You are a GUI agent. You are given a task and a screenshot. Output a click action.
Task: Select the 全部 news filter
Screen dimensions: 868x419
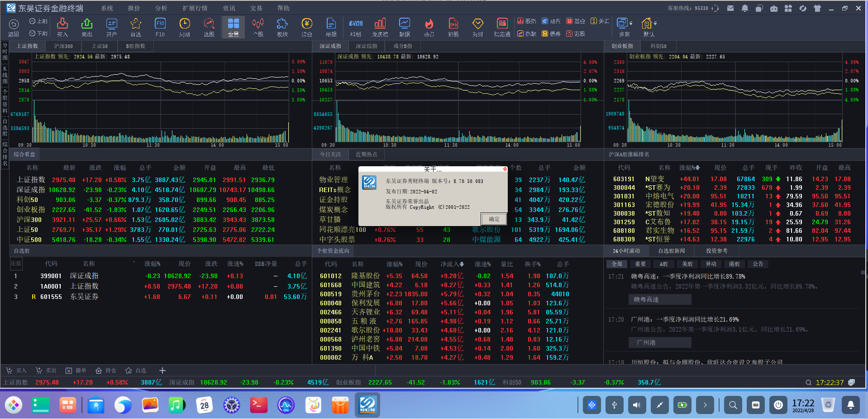(617, 264)
